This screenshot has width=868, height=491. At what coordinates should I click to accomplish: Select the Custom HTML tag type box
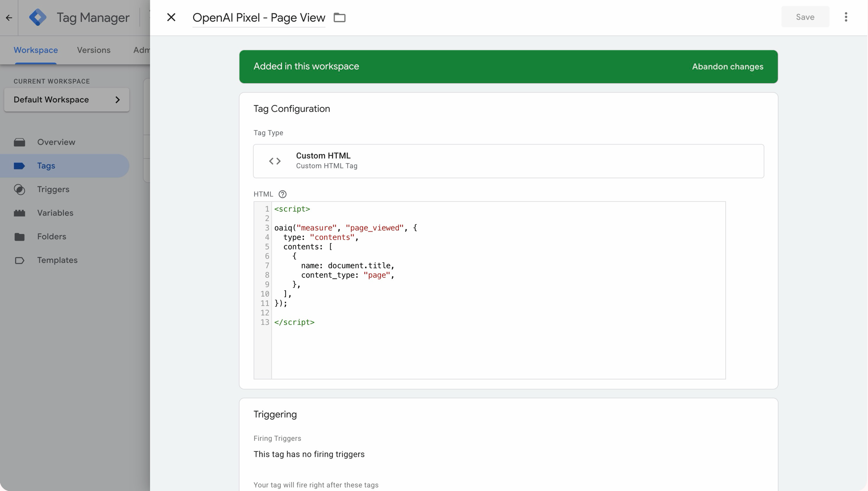(x=509, y=161)
